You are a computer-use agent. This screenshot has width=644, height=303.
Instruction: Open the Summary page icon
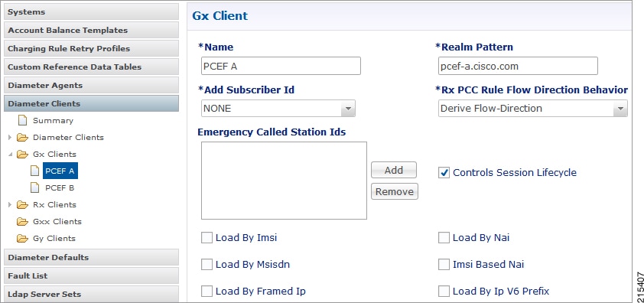click(x=23, y=120)
